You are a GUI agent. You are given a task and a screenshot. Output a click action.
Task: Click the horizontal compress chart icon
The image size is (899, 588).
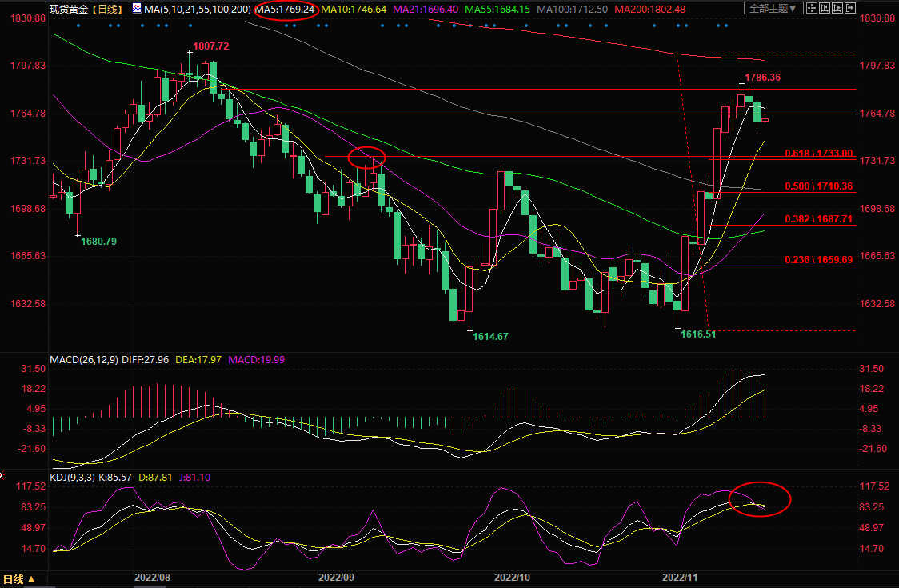coord(825,8)
